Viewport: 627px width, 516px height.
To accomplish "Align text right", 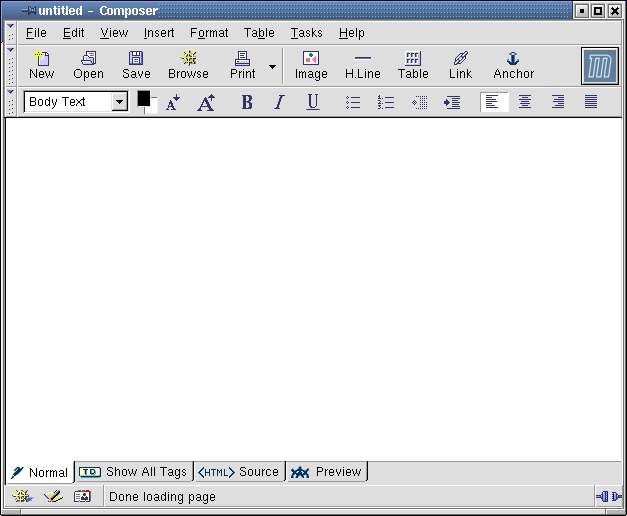I will (x=558, y=102).
